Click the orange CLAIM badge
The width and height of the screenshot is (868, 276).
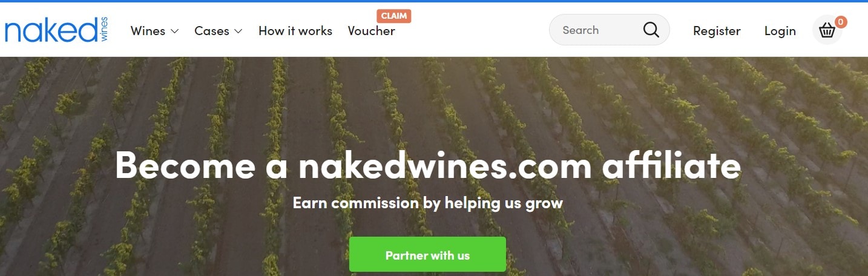[x=394, y=16]
